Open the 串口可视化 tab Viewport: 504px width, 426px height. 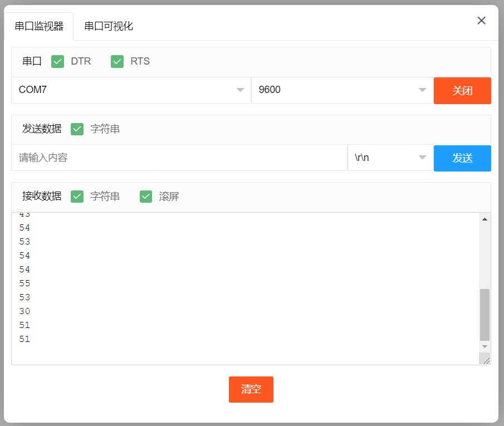(x=109, y=26)
